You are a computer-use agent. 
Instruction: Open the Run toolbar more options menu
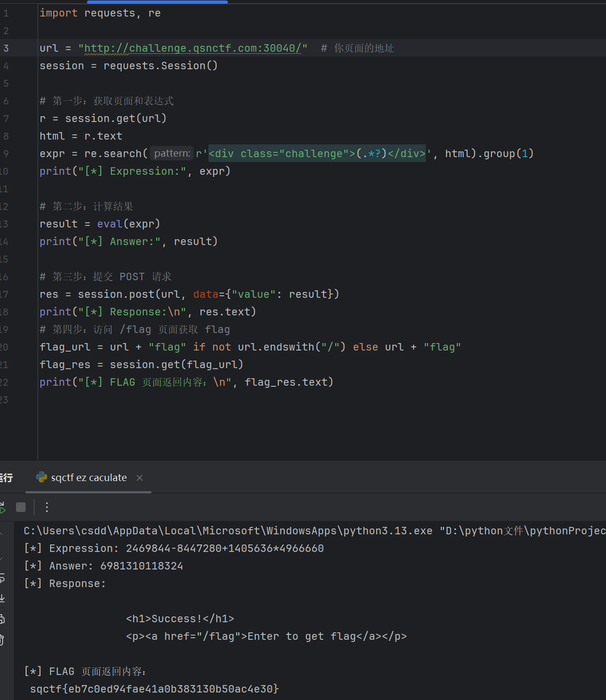point(47,507)
